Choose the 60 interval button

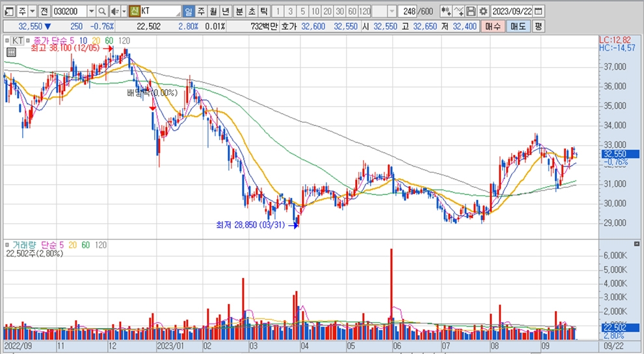pos(352,11)
